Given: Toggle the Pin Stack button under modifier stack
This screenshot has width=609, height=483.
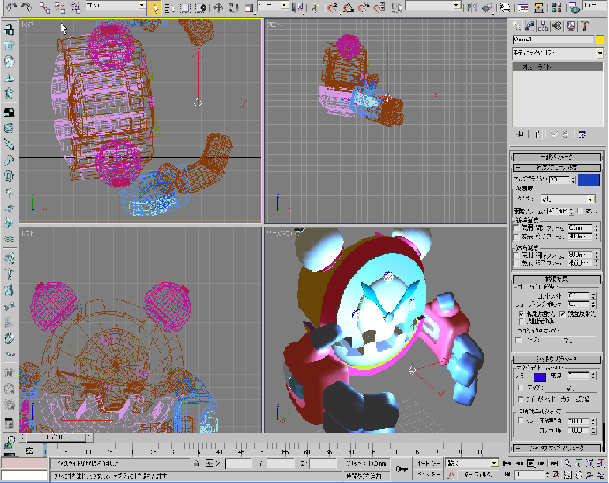Looking at the screenshot, I should click(x=520, y=134).
